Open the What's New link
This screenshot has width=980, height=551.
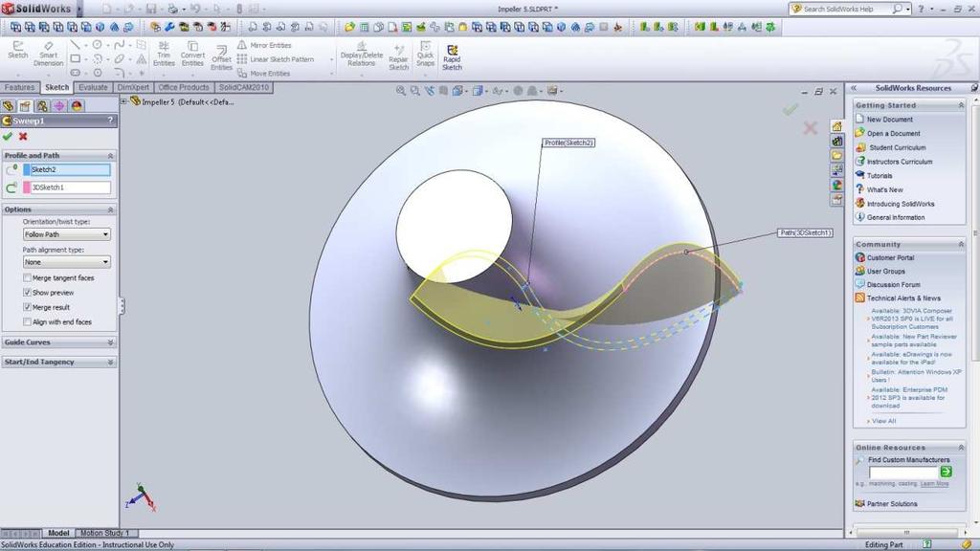(x=884, y=189)
